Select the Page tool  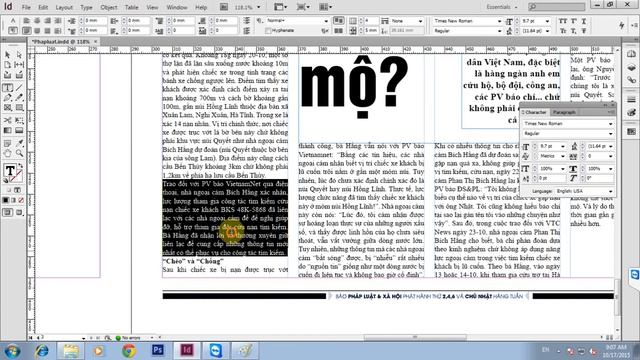(8, 64)
